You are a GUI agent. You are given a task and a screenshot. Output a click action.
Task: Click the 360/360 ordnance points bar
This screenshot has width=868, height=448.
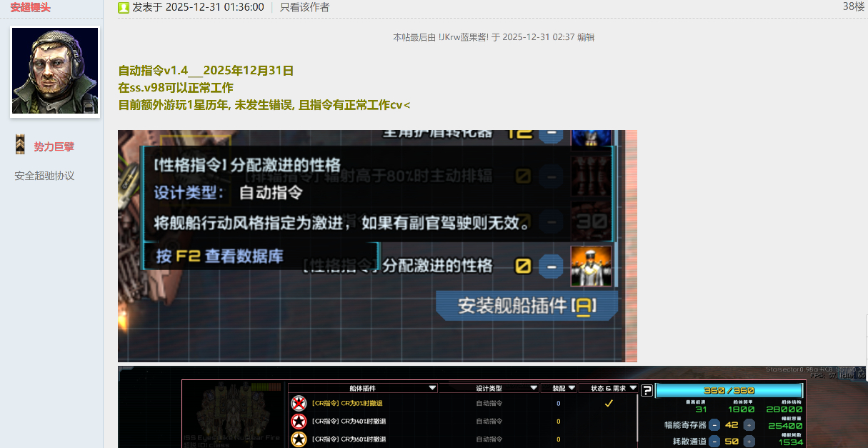tap(729, 391)
